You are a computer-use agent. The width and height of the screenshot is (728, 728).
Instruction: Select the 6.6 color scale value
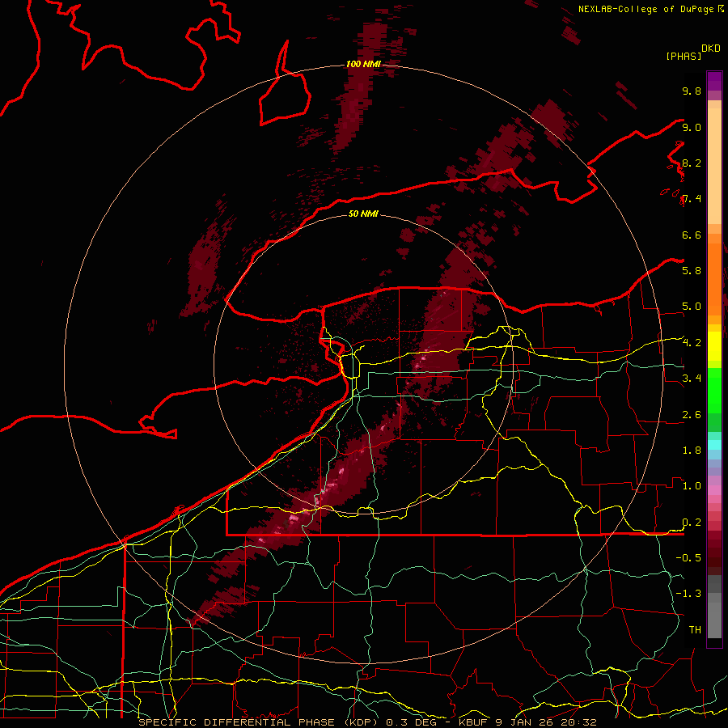tap(692, 235)
